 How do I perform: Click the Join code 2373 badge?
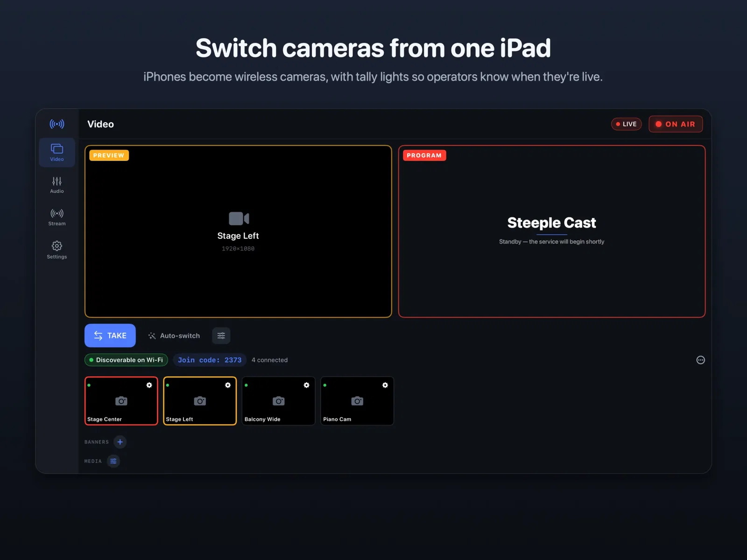(x=210, y=360)
